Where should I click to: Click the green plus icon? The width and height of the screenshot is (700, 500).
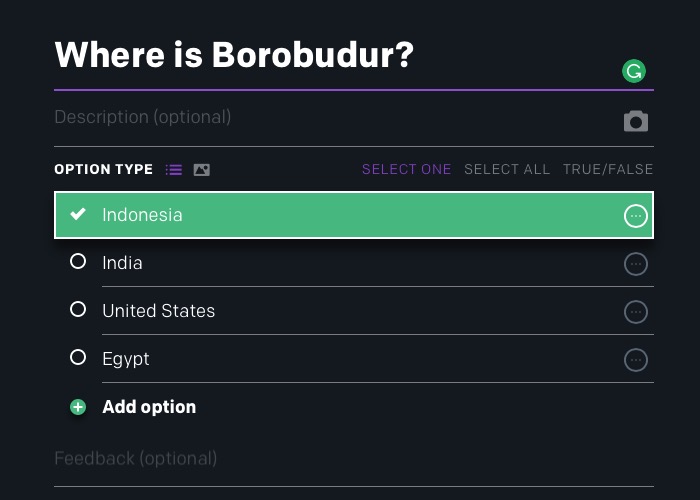coord(78,407)
